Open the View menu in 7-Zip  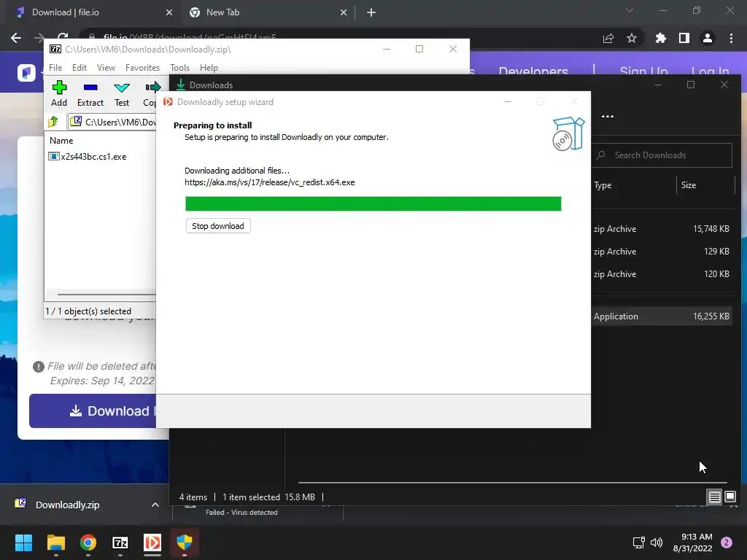coord(106,68)
